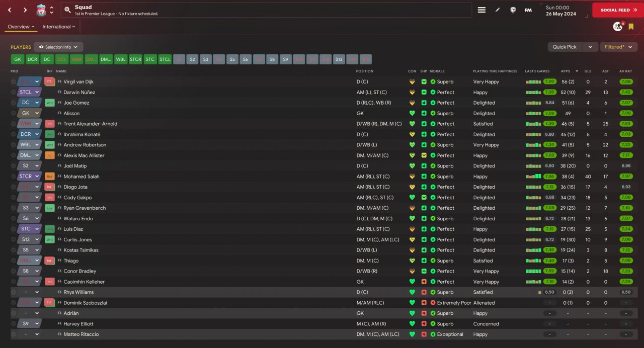Click Alisson's condition heart icon

click(x=412, y=113)
